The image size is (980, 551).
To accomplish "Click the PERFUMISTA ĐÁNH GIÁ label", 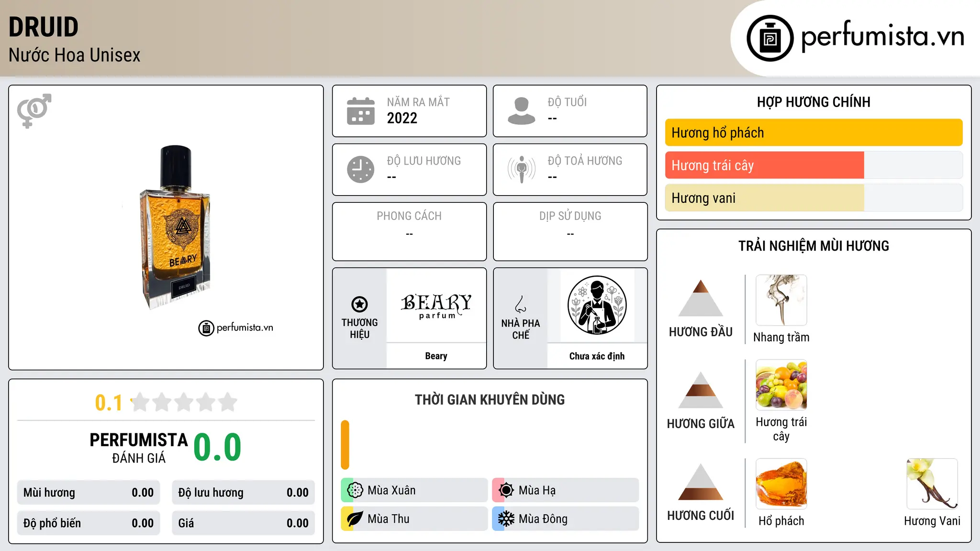I will tap(139, 448).
